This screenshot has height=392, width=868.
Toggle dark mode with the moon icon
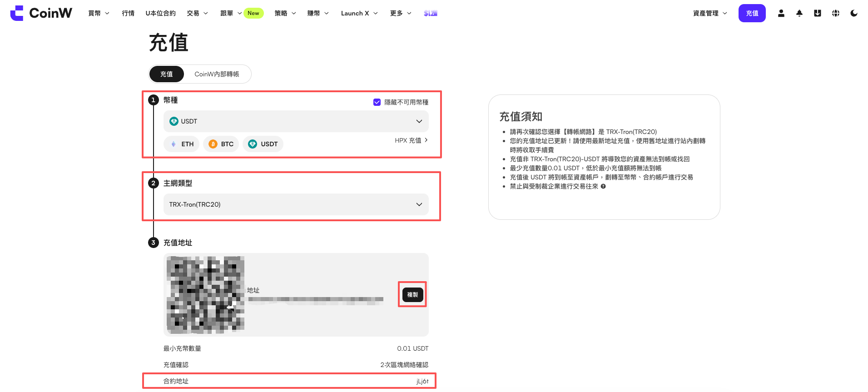854,13
